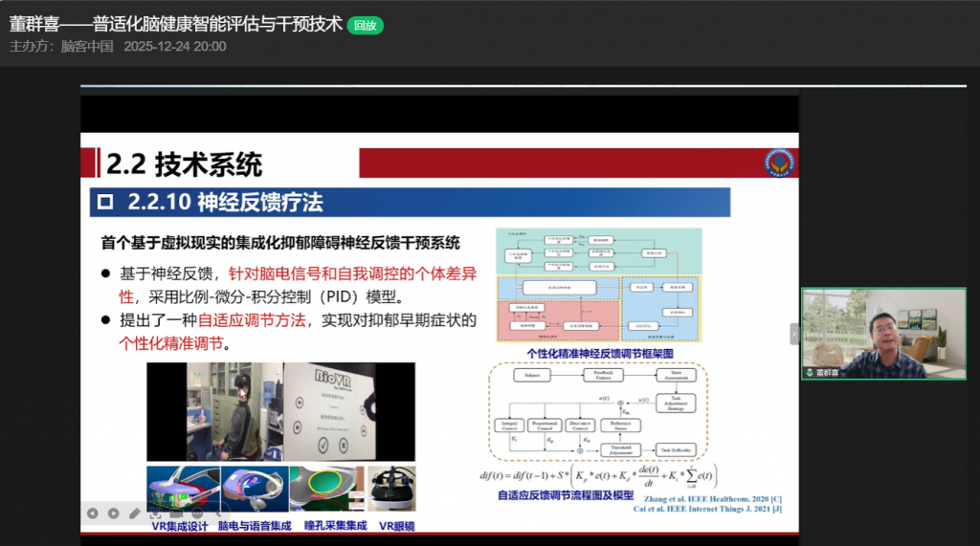This screenshot has width=980, height=546.
Task: Collapse the speaker video side panel arrow
Action: (x=793, y=334)
